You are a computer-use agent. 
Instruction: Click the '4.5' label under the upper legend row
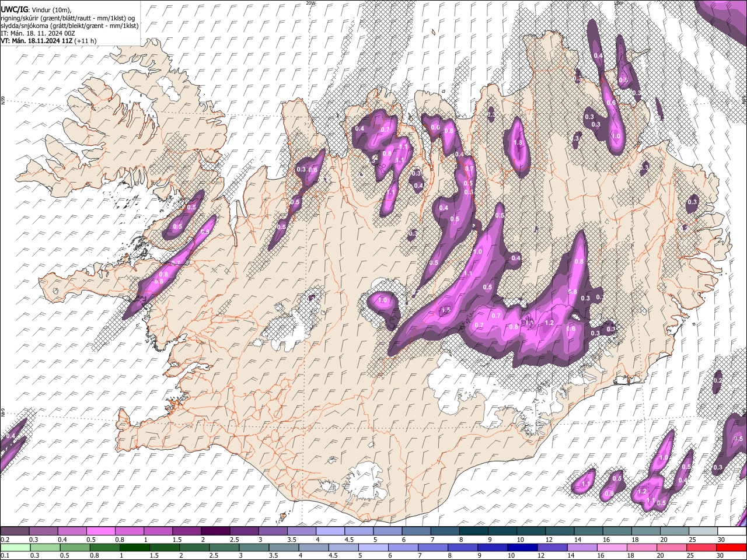click(348, 540)
